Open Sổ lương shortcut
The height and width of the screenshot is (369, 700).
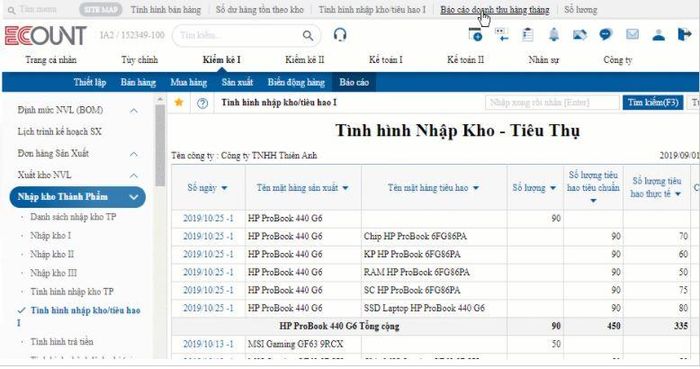point(580,9)
